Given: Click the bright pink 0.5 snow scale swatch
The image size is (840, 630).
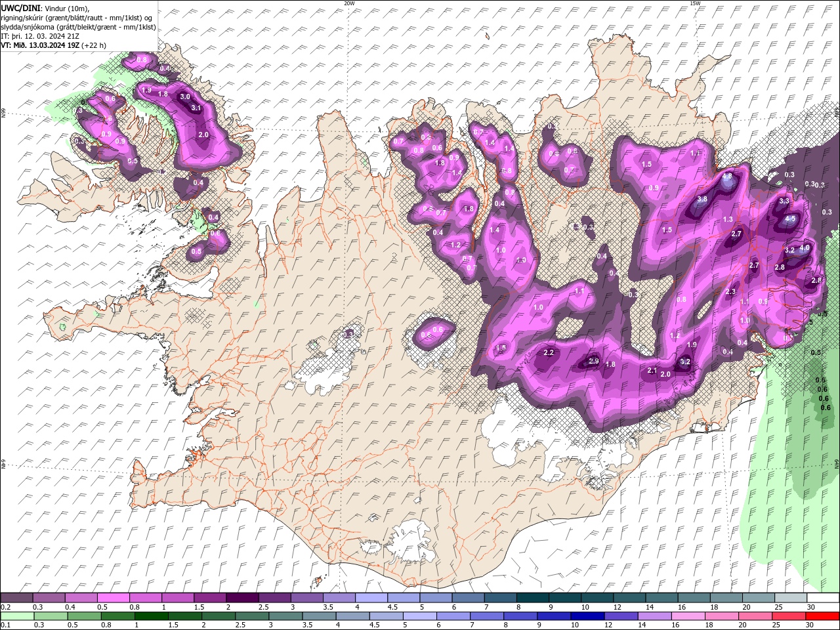Looking at the screenshot, I should pyautogui.click(x=114, y=598).
